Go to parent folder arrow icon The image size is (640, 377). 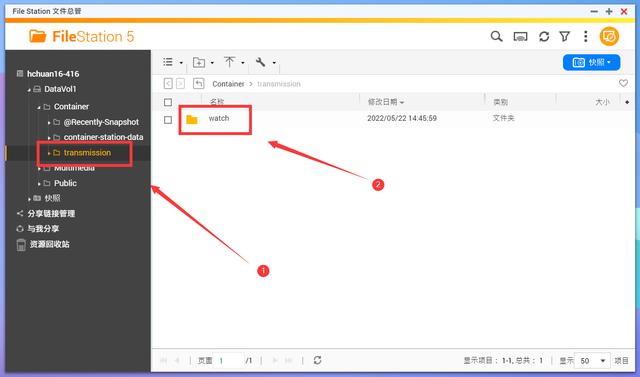[198, 83]
